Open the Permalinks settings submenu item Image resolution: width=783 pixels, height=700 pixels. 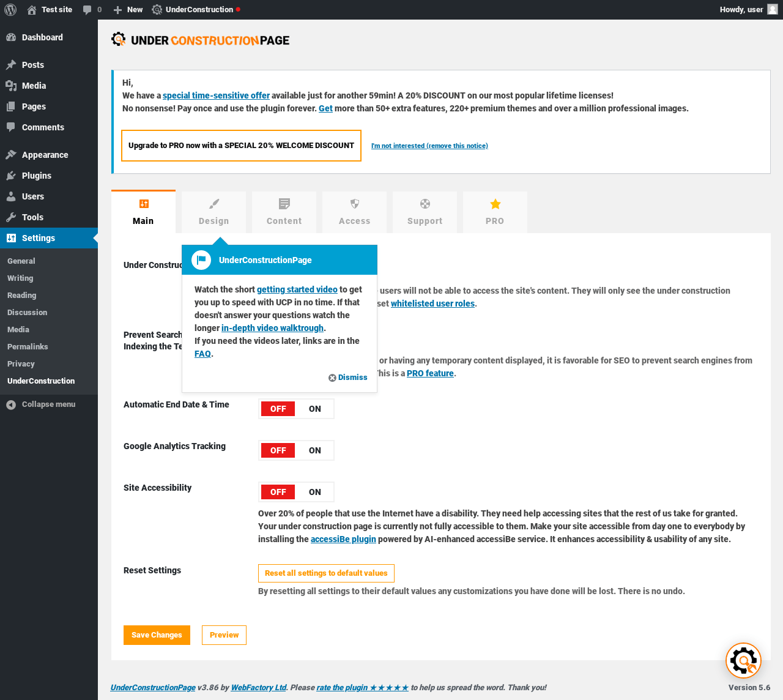coord(28,347)
